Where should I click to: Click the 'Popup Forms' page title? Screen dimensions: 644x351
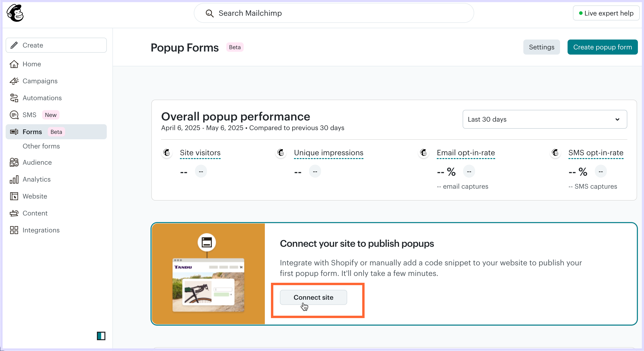click(x=184, y=48)
